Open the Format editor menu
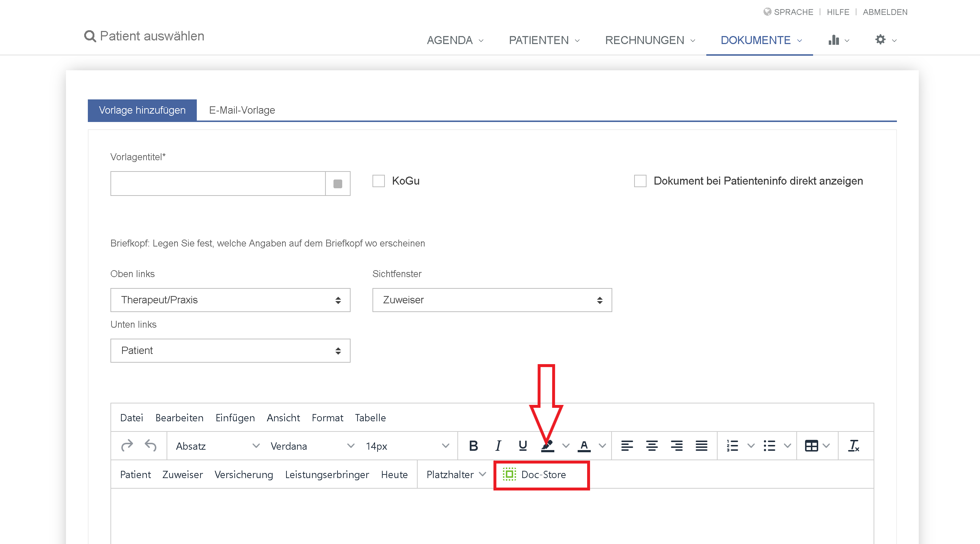 coord(328,417)
